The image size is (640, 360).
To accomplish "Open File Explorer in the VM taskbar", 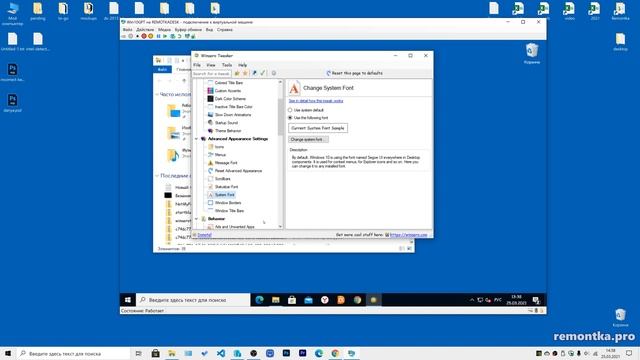I will pos(276,300).
